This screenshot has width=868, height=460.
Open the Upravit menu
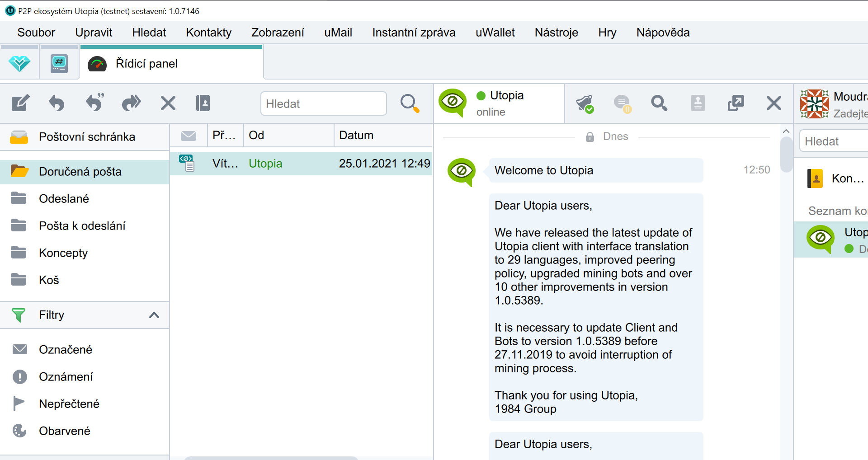[94, 33]
